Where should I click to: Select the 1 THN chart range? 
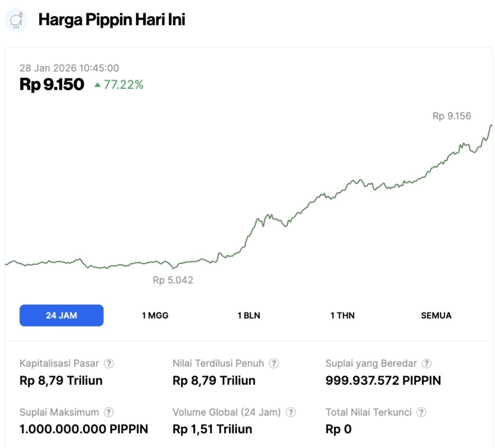click(343, 315)
